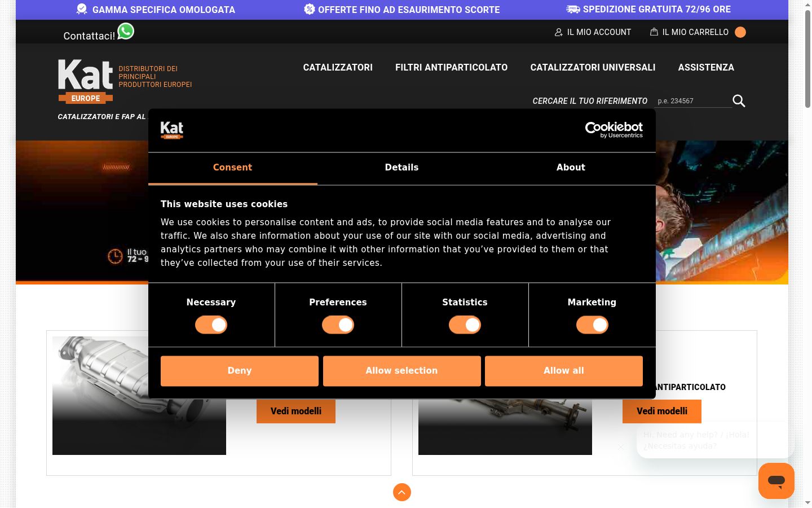812x508 pixels.
Task: Focus the reference search input field
Action: [693, 101]
